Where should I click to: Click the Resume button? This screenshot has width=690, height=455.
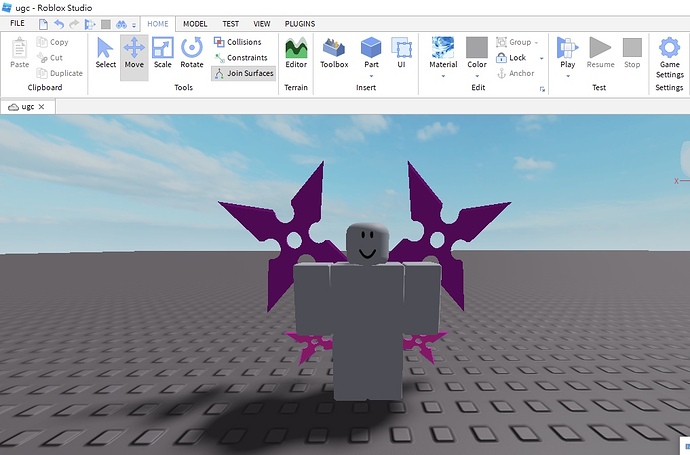click(600, 53)
